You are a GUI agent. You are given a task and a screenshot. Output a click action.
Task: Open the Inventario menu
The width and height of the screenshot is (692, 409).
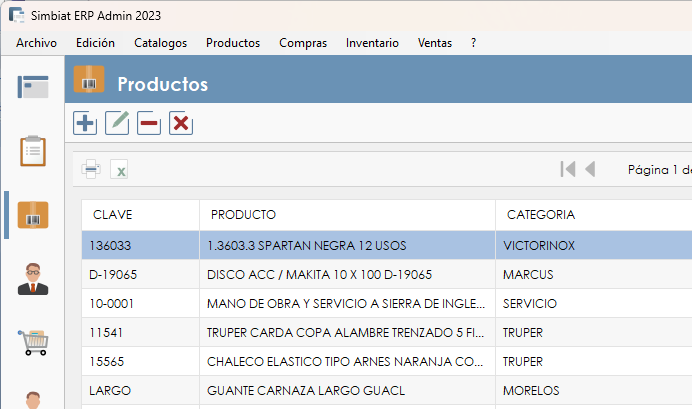[372, 43]
